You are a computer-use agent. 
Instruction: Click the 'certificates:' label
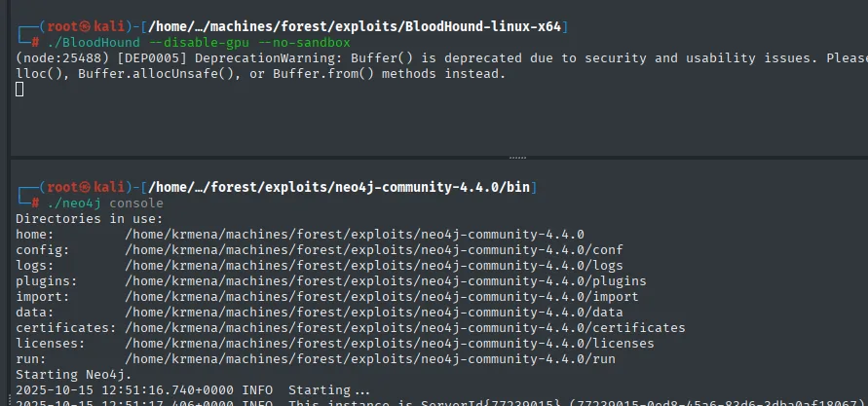[x=66, y=327]
